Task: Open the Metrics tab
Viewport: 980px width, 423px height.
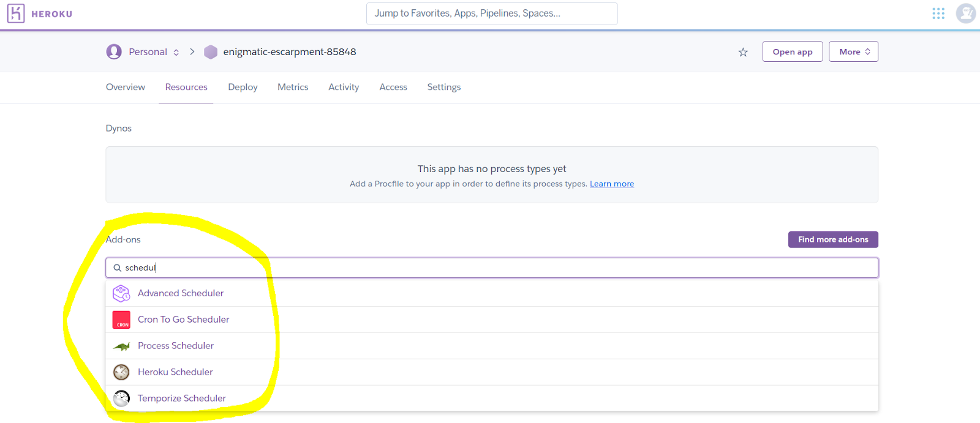Action: coord(293,87)
